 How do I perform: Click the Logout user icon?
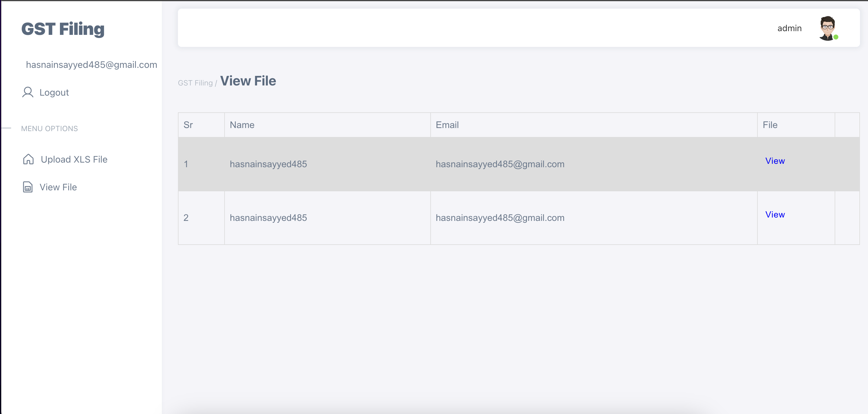point(27,92)
